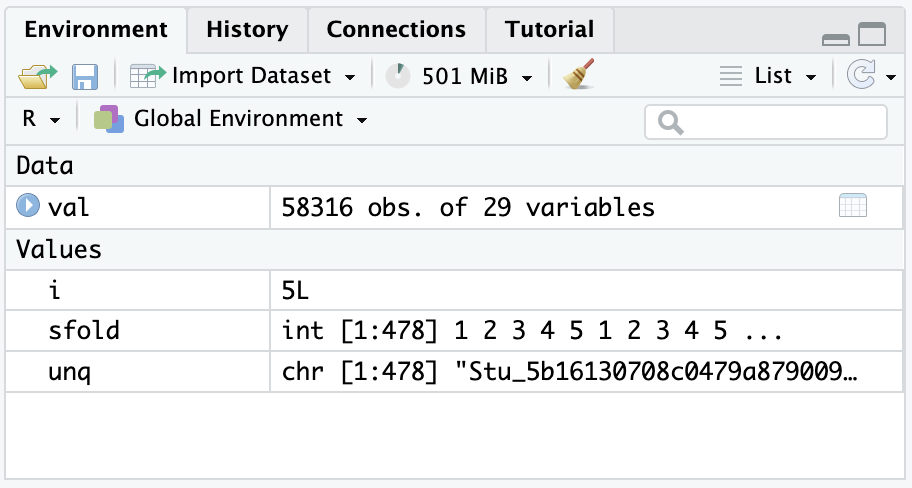Expand the val data frame details
The height and width of the screenshot is (488, 912).
click(x=28, y=207)
